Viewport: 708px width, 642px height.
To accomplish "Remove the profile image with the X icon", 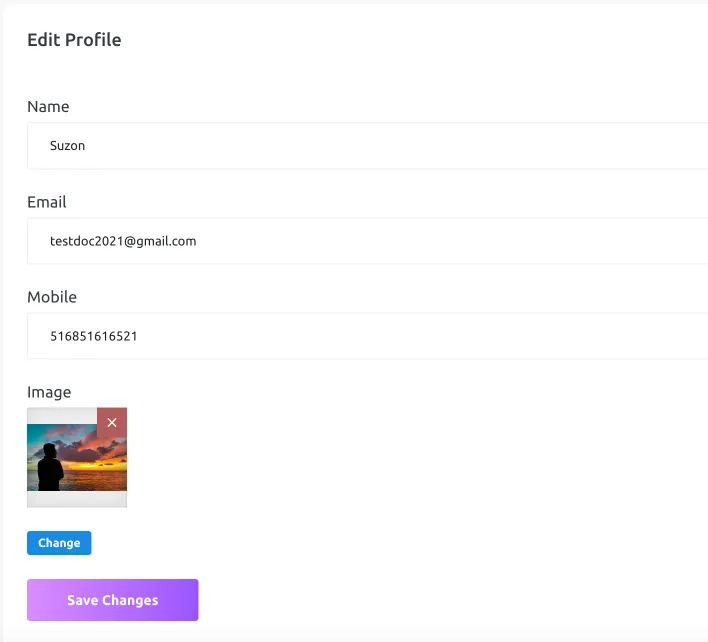I will 112,423.
